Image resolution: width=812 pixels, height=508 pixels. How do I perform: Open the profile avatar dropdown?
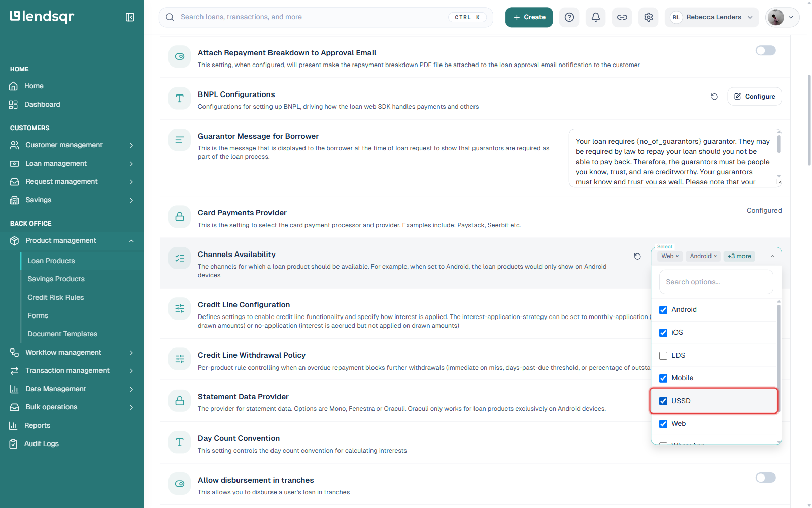782,17
